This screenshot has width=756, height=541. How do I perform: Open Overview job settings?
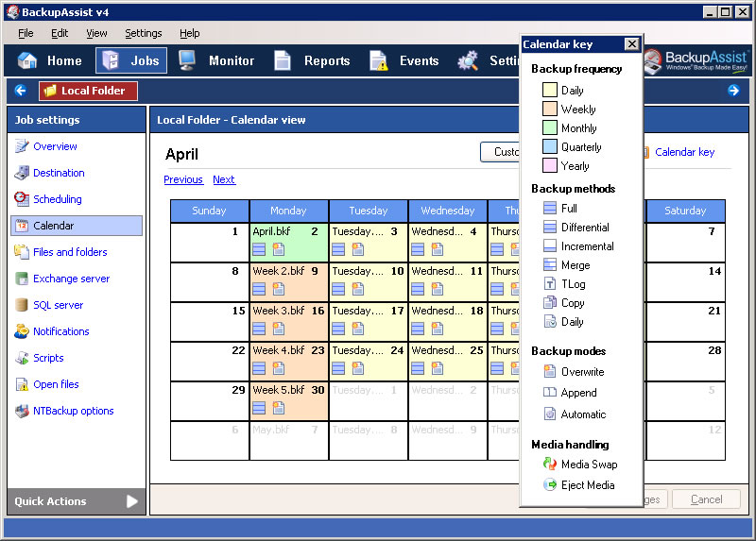[x=55, y=146]
